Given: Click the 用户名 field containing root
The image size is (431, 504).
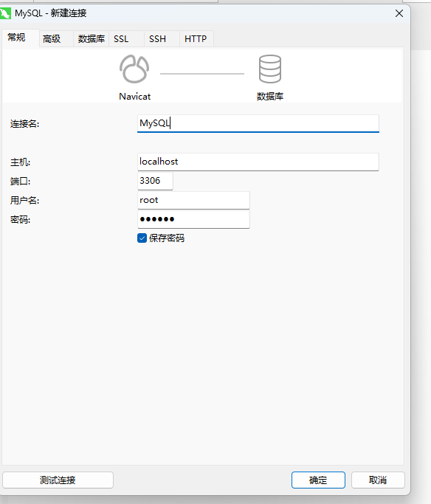Looking at the screenshot, I should coord(193,200).
